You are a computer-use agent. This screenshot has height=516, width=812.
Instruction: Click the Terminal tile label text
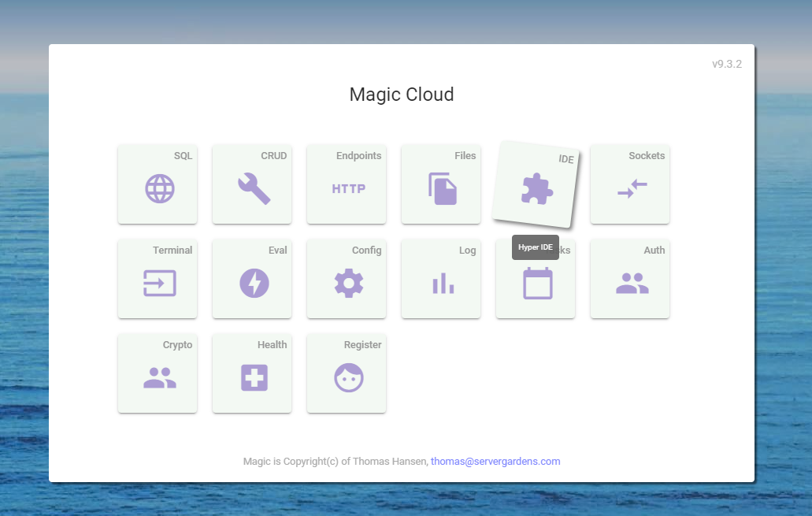[x=172, y=251]
